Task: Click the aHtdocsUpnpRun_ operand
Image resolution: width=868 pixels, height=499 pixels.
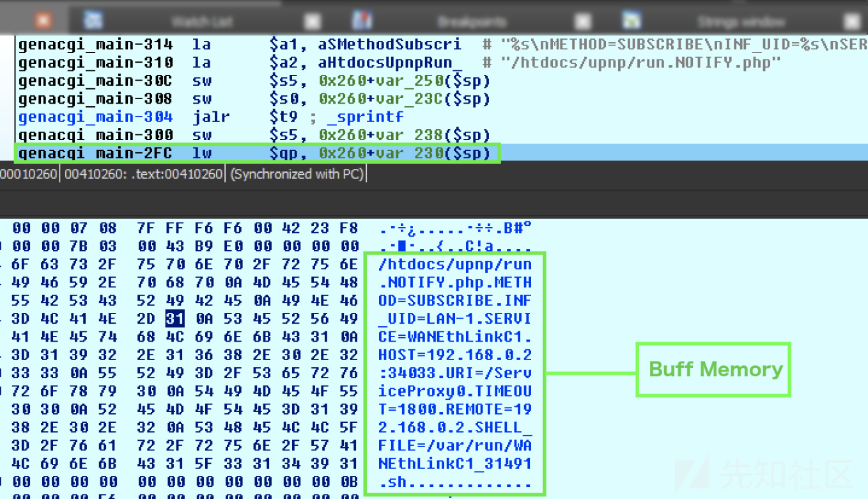Action: (x=389, y=63)
